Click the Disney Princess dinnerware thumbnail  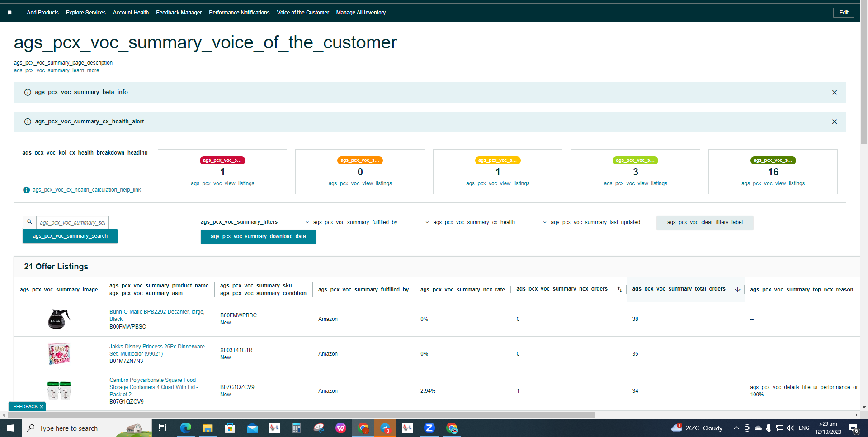point(59,354)
